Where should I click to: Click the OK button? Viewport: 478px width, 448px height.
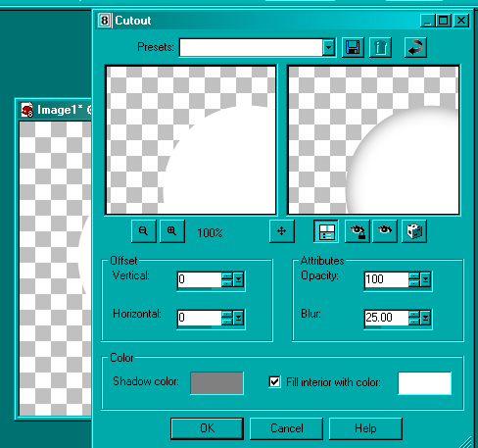[x=208, y=428]
